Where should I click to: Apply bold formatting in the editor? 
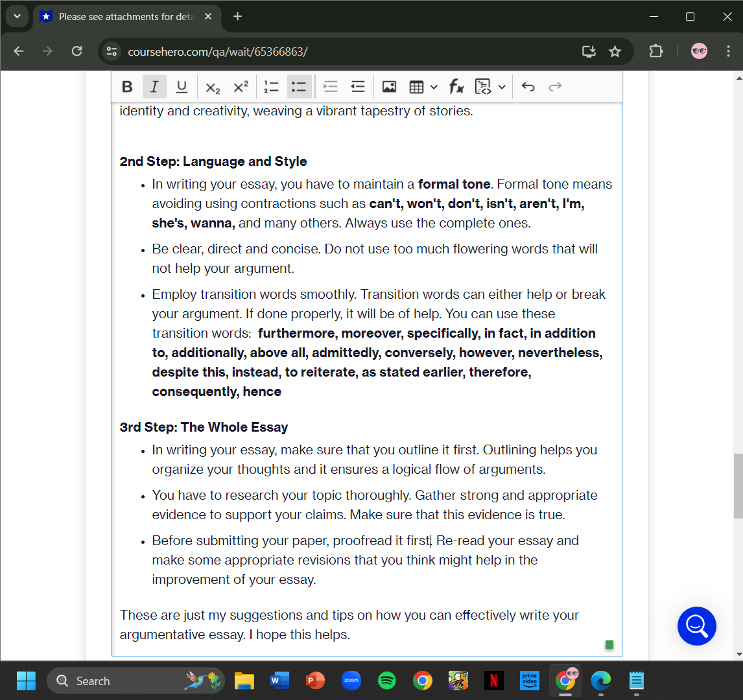[x=127, y=86]
